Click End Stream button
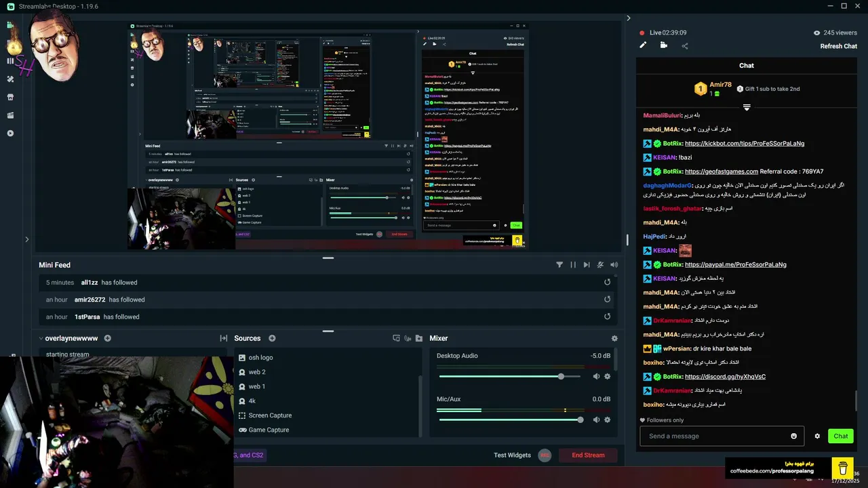Screen dimensions: 868x488 tap(588, 455)
